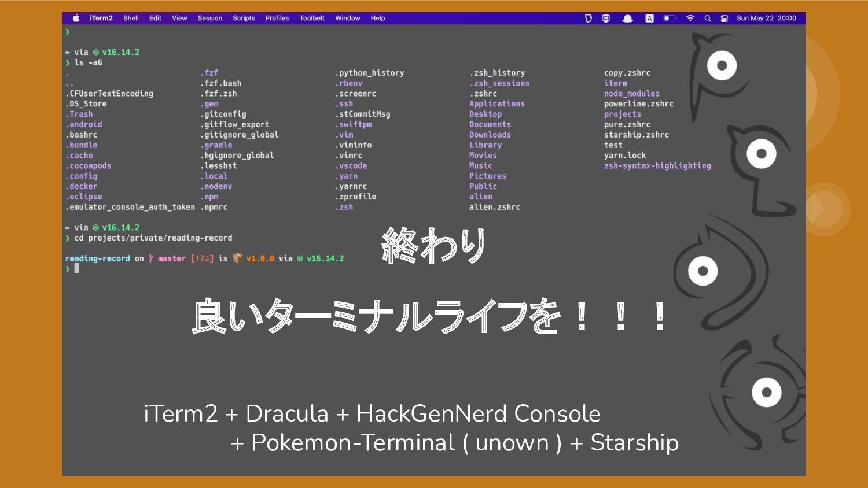868x488 pixels.
Task: Click the '.ssh' directory entry
Action: [344, 104]
